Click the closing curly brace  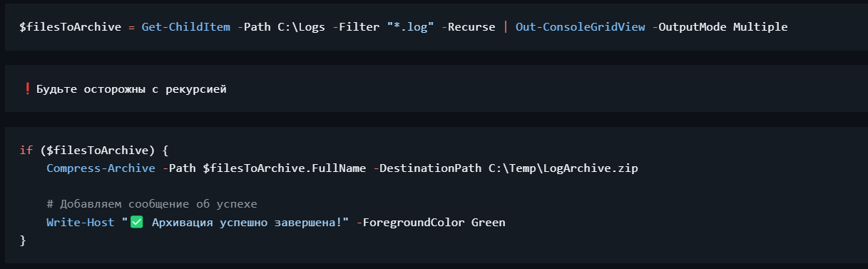click(x=23, y=241)
